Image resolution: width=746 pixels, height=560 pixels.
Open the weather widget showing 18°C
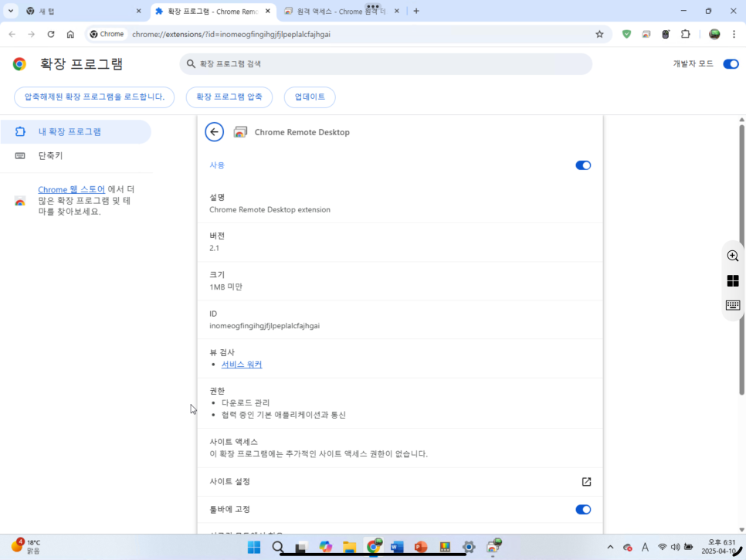(26, 547)
